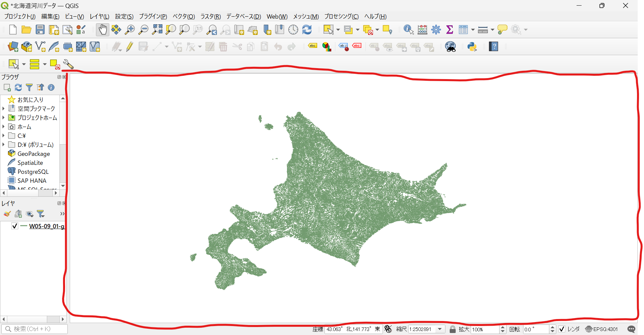The height and width of the screenshot is (335, 644).
Task: Click the wrench settings icon in lower toolbar
Action: 68,64
